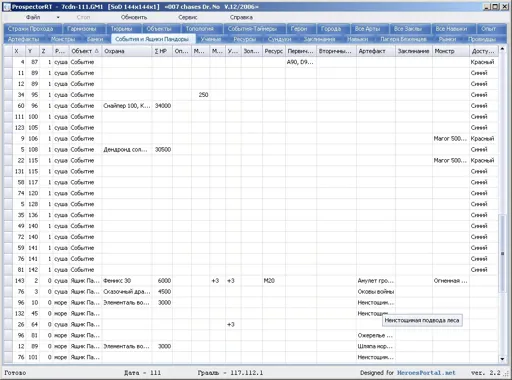Sort by the Заклинание column header
This screenshot has height=380, width=512.
click(x=414, y=51)
